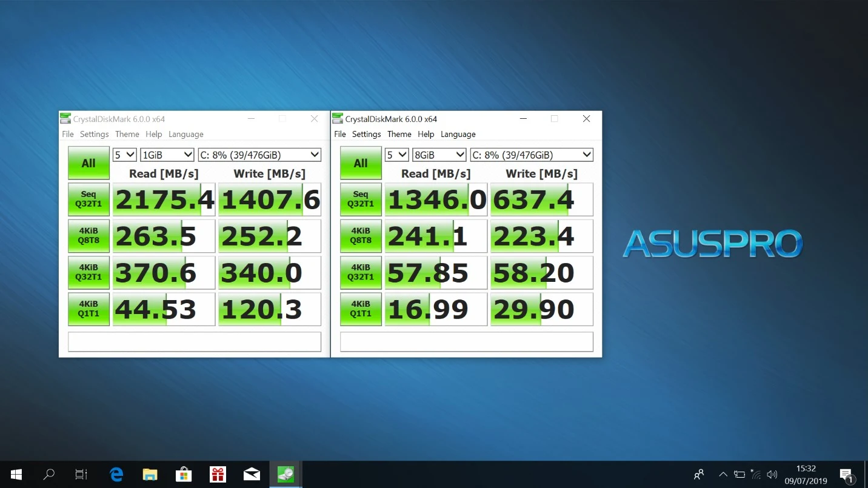Open Action Center notifications icon

click(846, 474)
